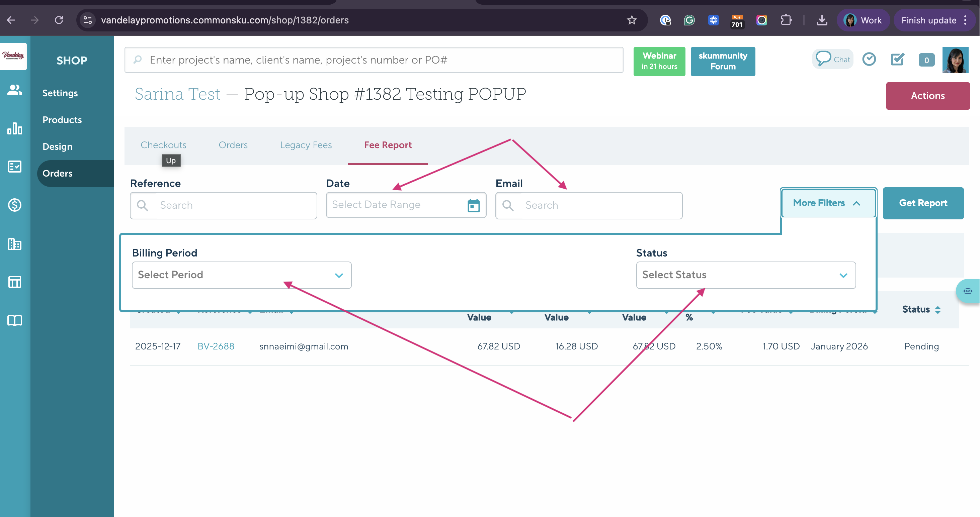Click the Get Report button

(922, 203)
